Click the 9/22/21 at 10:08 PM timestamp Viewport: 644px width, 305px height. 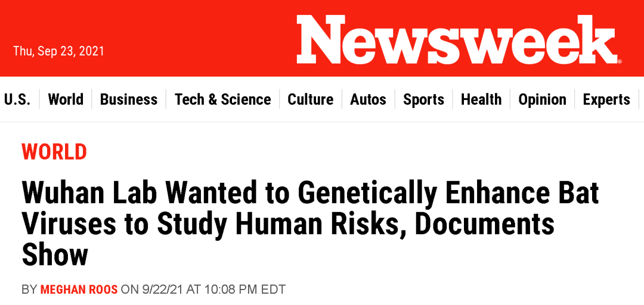[x=214, y=290]
